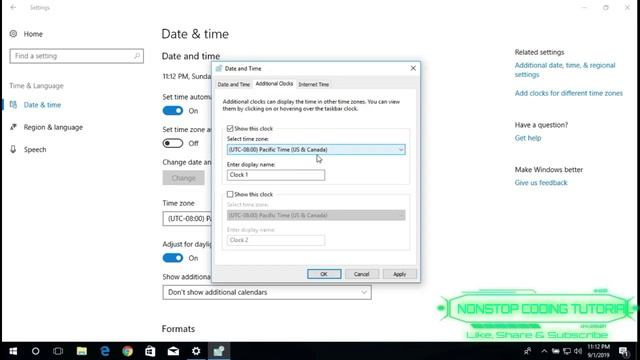Screen dimensions: 640x360
Task: Click the Settings gear on taskbar
Action: pyautogui.click(x=196, y=351)
